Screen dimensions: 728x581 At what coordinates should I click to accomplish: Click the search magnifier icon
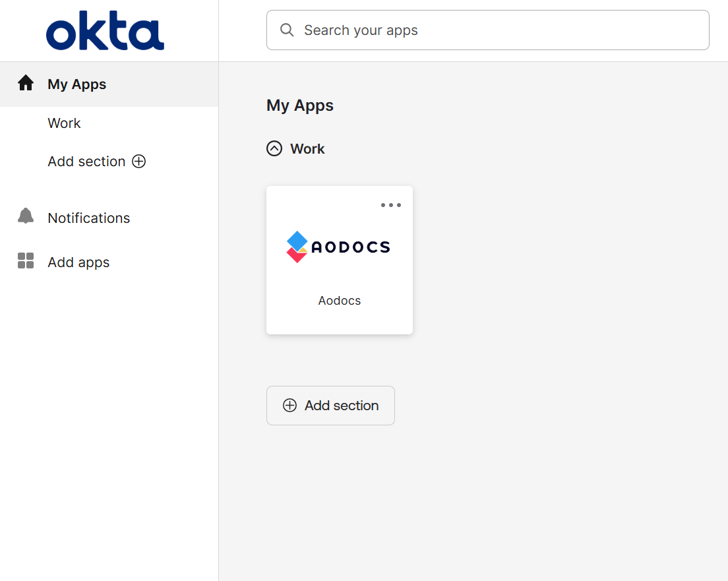(x=287, y=30)
